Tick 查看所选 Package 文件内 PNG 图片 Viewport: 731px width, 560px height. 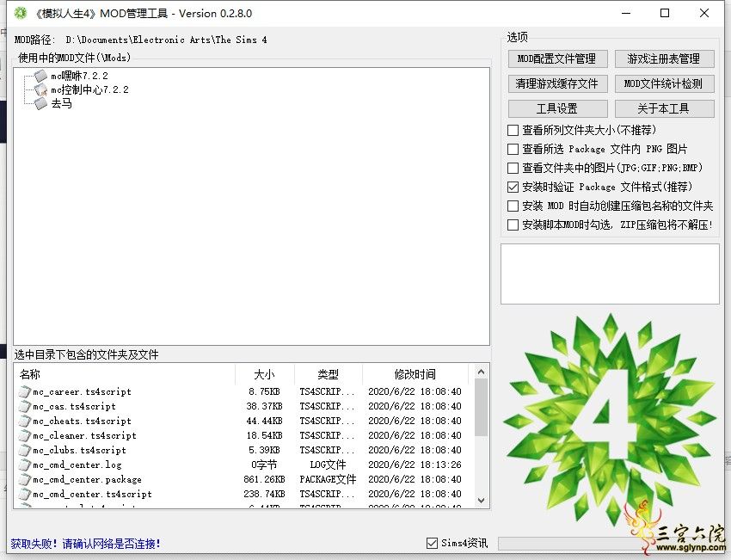click(x=513, y=149)
